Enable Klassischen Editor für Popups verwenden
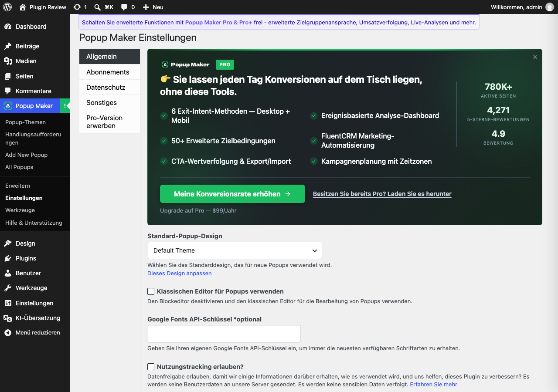Viewport: 558px width, 392px height. pyautogui.click(x=151, y=291)
